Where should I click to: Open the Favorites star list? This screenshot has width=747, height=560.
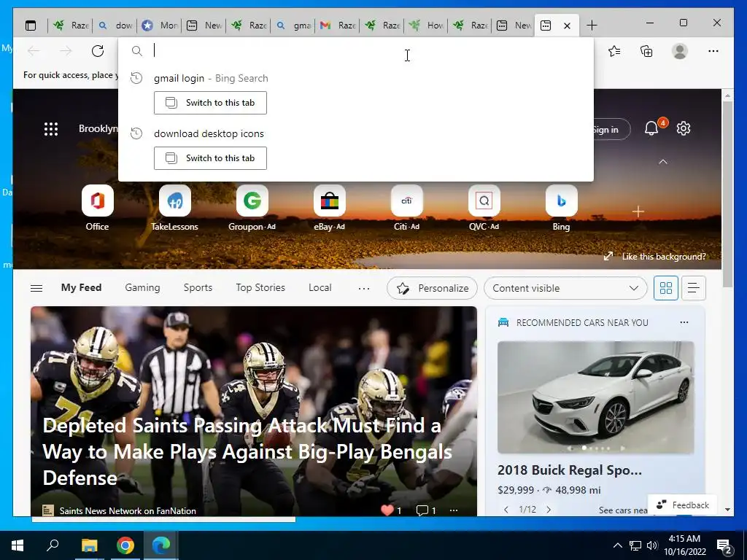click(614, 51)
